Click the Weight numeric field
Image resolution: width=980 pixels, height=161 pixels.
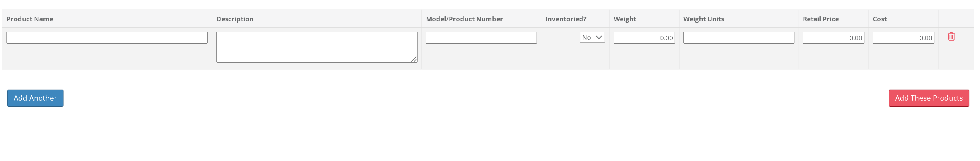(x=644, y=38)
